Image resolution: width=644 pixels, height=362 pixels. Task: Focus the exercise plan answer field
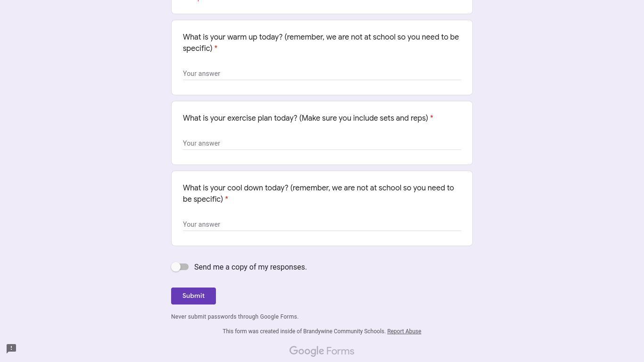(322, 143)
